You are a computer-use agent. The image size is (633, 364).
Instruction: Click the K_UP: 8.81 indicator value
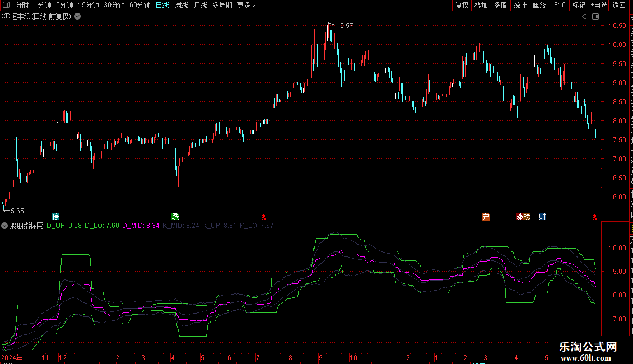219,226
